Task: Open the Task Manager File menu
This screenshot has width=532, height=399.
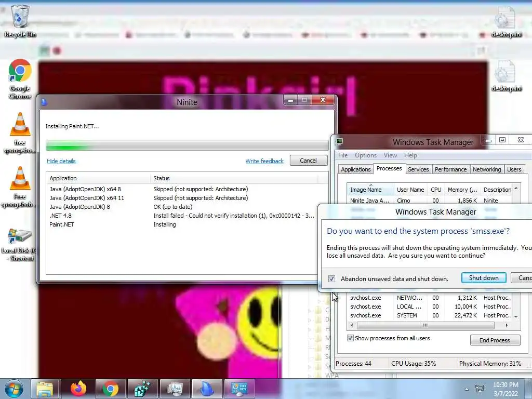Action: point(343,155)
